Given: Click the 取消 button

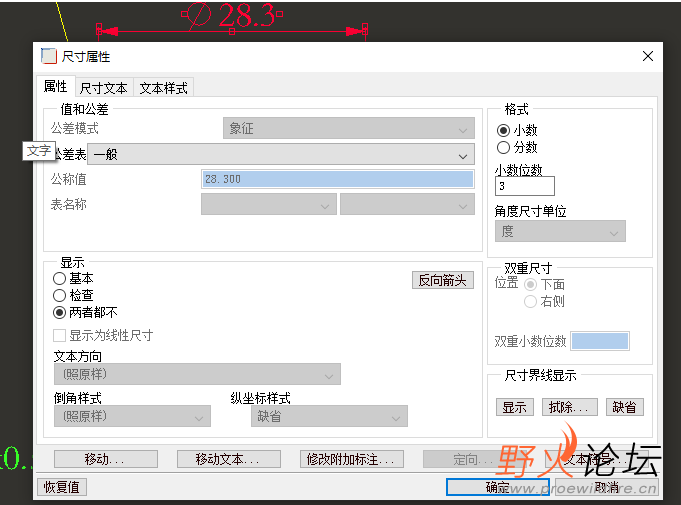Looking at the screenshot, I should click(x=607, y=487).
